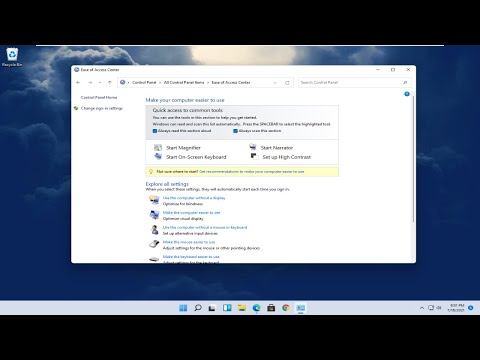480x360 pixels.
Task: Click the address bar location icon
Action: (123, 82)
